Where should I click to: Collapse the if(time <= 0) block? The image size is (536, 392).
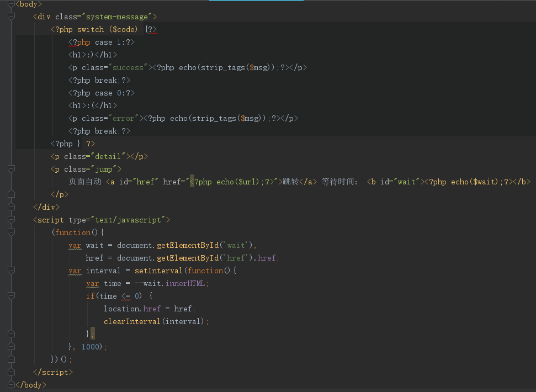pyautogui.click(x=11, y=296)
